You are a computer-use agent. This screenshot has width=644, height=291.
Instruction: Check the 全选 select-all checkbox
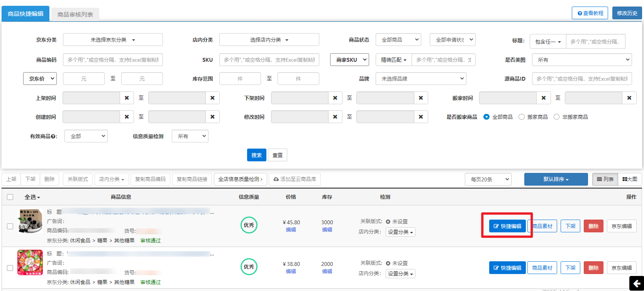coord(10,197)
